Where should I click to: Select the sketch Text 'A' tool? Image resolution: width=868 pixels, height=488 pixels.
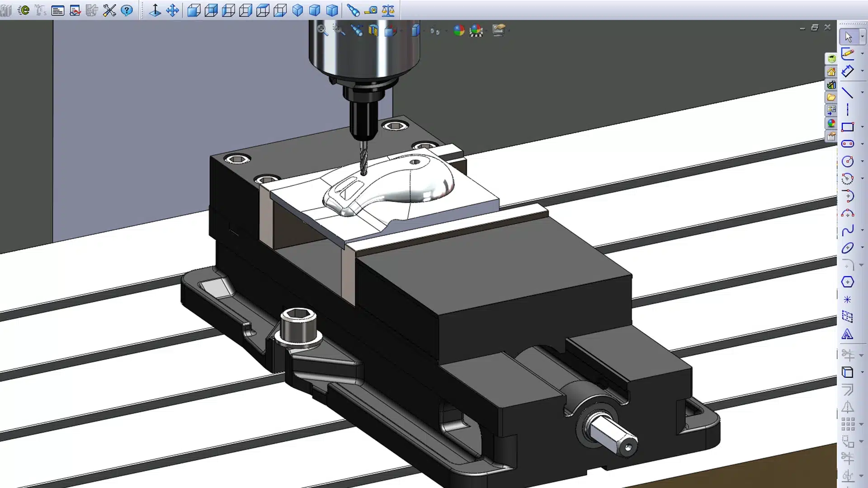pyautogui.click(x=848, y=334)
